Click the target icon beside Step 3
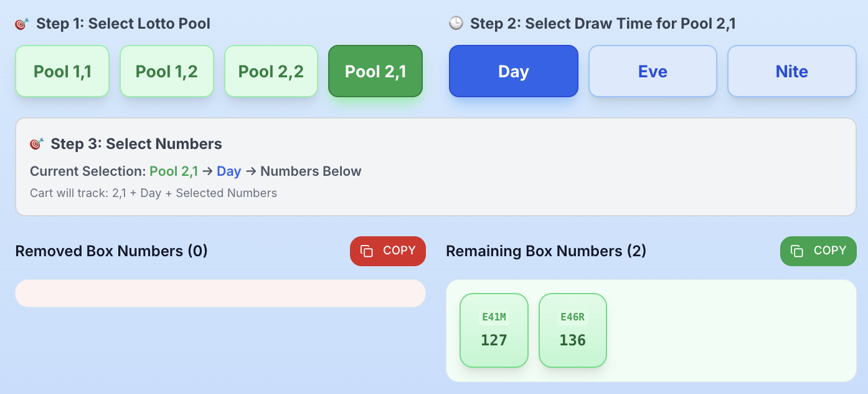 point(37,144)
